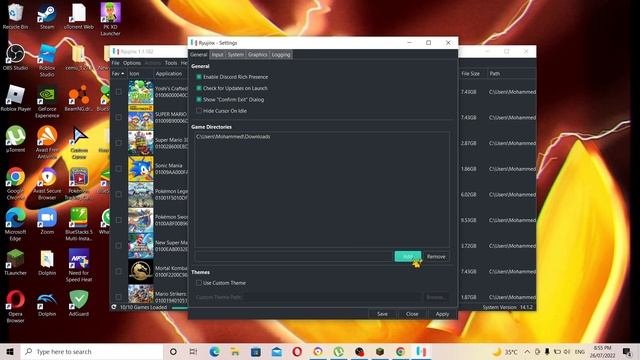Open the Recycle Bin desktop icon
This screenshot has width=640, height=360.
point(15,16)
